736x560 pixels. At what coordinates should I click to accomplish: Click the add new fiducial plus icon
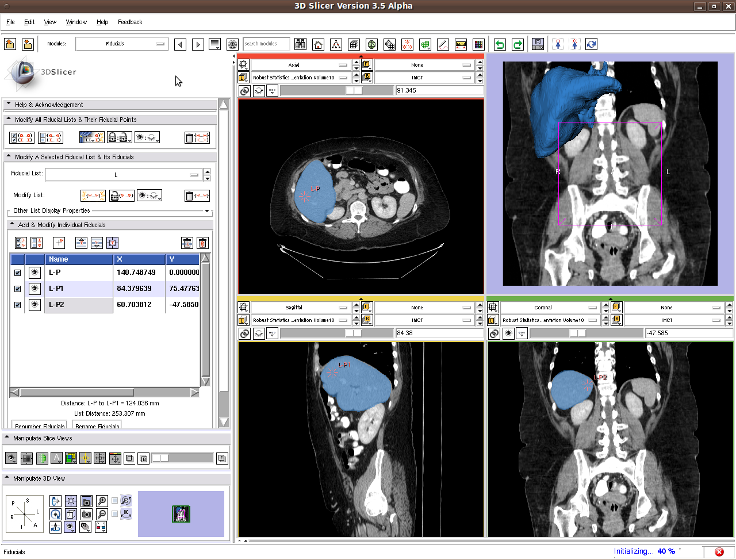(x=60, y=243)
